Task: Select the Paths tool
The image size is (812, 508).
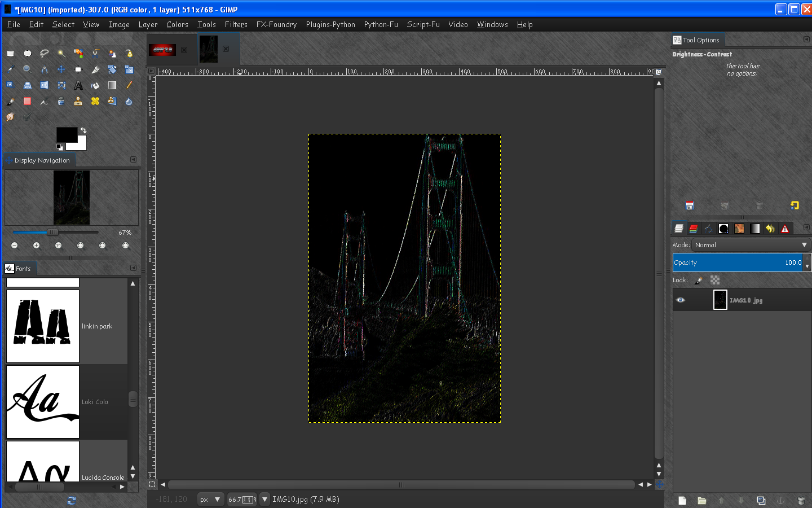Action: coord(129,53)
